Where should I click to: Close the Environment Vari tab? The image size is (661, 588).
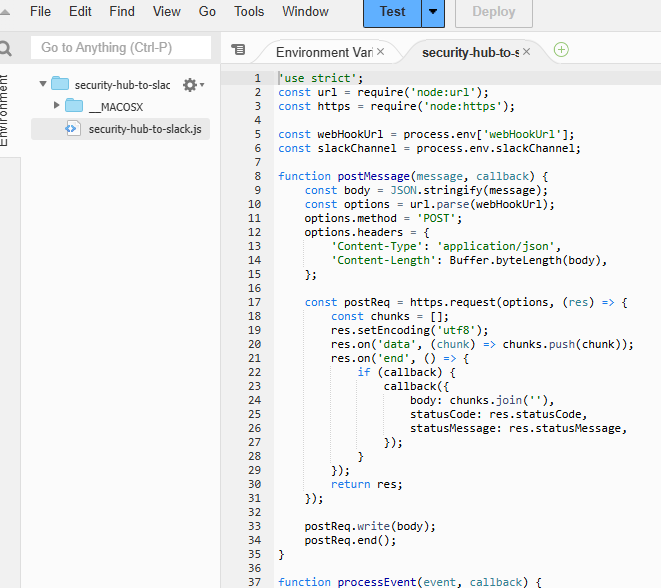tap(380, 51)
